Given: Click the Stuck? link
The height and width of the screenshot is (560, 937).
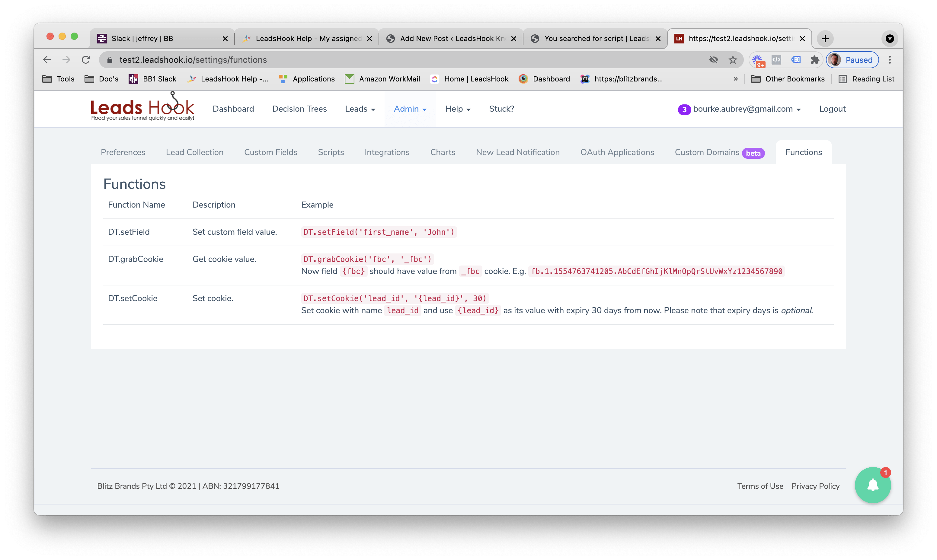Looking at the screenshot, I should [x=501, y=109].
